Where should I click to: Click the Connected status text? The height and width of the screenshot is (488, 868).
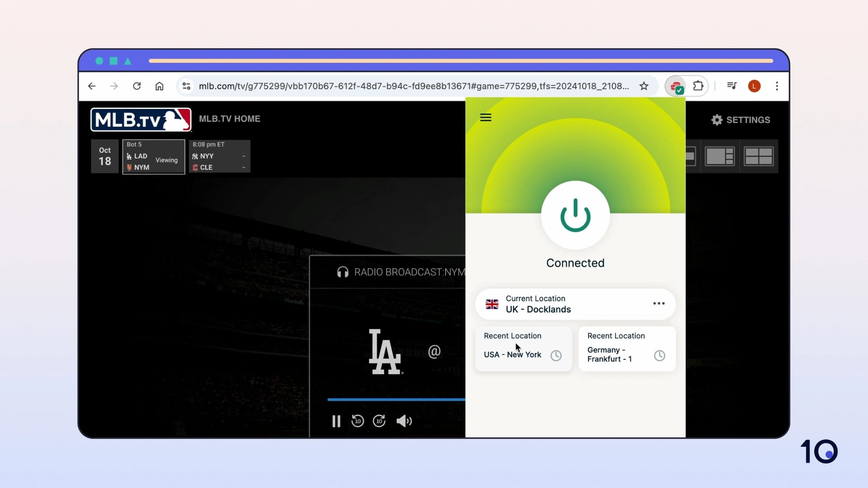[575, 263]
